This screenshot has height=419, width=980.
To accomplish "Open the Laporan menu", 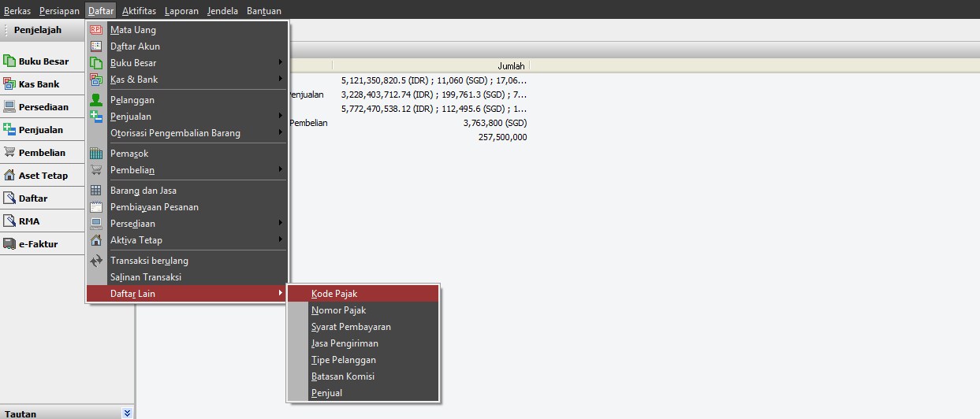I will (181, 11).
